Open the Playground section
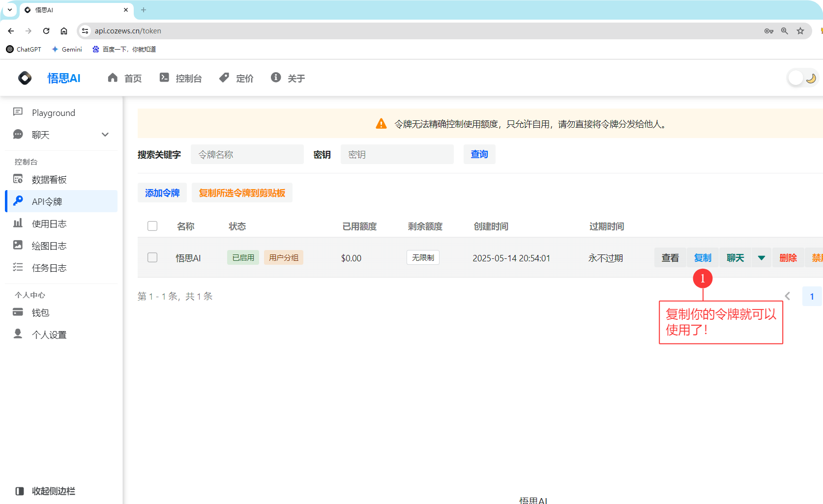The height and width of the screenshot is (504, 823). [53, 112]
